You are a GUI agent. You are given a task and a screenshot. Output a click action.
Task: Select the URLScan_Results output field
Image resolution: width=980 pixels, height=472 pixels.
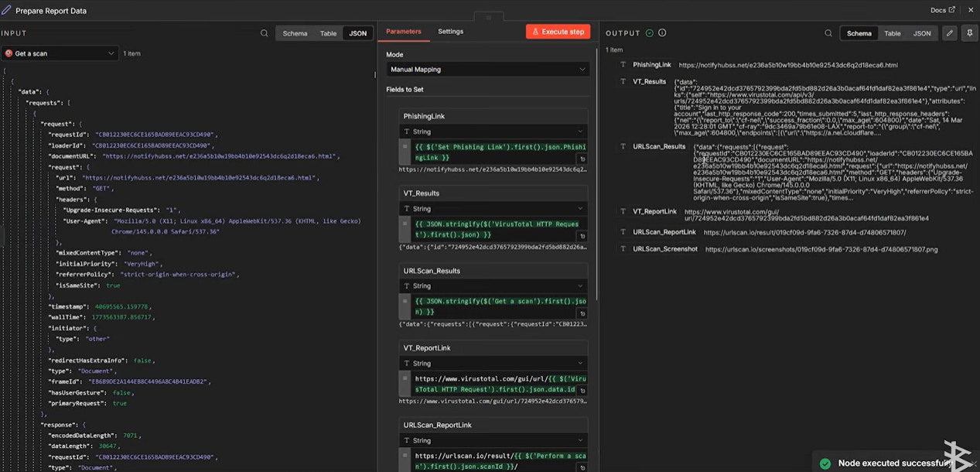(x=659, y=145)
